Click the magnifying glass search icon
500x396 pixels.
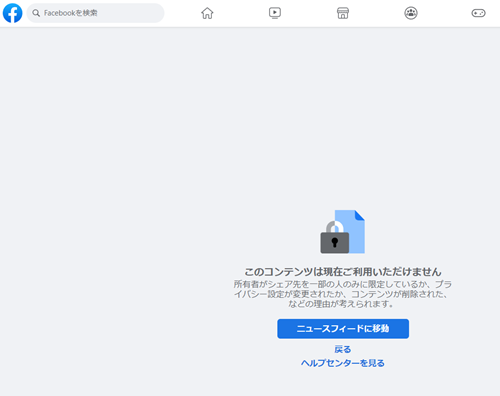pos(36,13)
